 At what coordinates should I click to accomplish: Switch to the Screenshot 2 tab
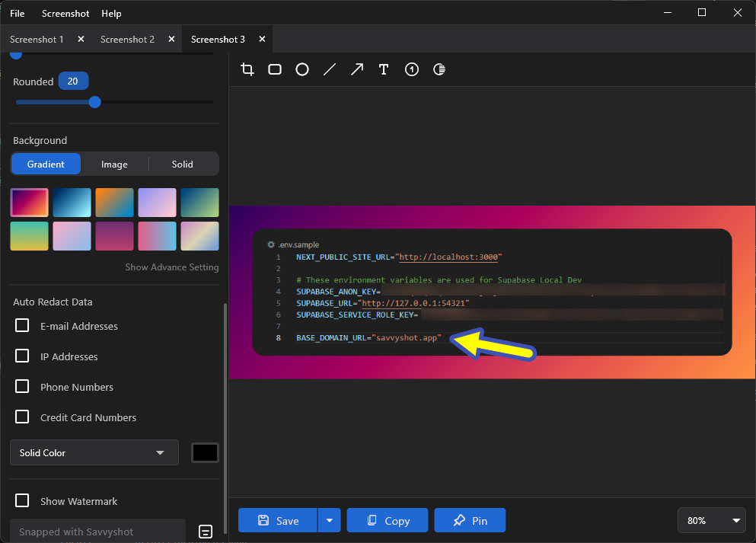[127, 39]
